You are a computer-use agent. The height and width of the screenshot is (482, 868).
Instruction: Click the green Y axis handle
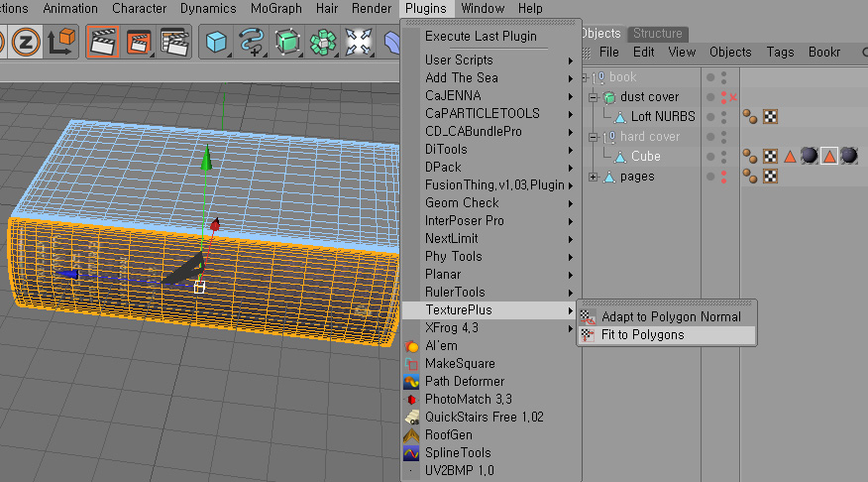click(x=206, y=158)
